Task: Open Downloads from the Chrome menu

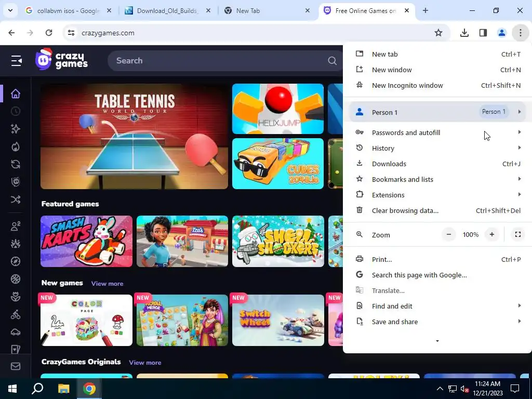Action: [437, 164]
